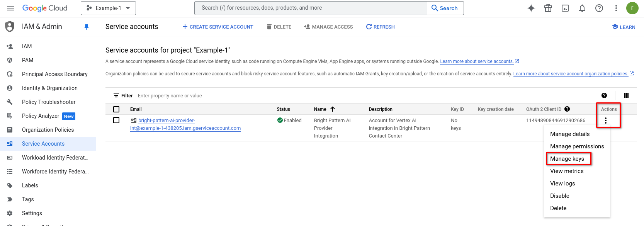Open the hamburger navigation menu
This screenshot has height=226, width=644.
pyautogui.click(x=10, y=8)
